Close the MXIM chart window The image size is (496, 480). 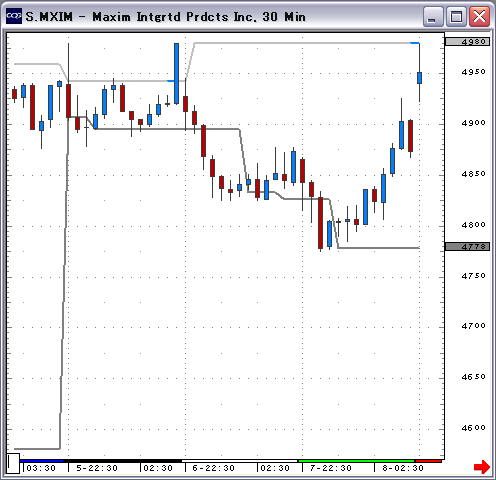pyautogui.click(x=479, y=16)
